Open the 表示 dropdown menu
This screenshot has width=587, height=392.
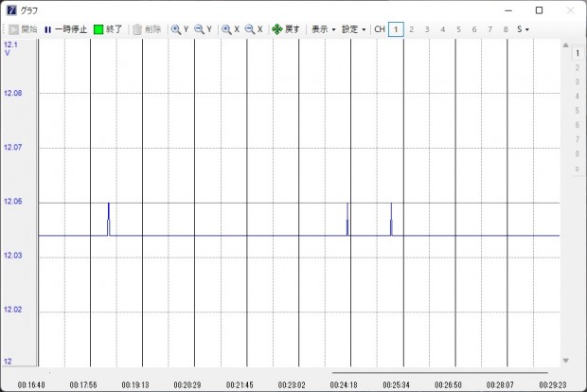(324, 29)
